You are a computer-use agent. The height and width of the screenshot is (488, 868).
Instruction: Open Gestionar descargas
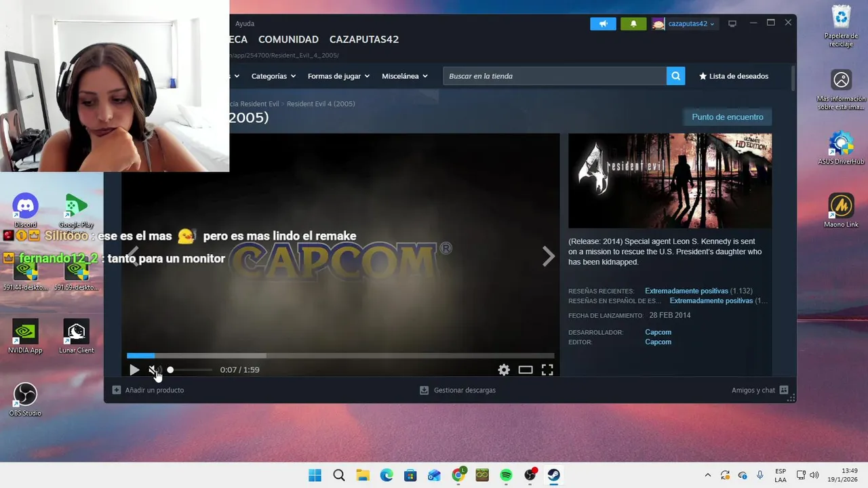click(x=458, y=390)
